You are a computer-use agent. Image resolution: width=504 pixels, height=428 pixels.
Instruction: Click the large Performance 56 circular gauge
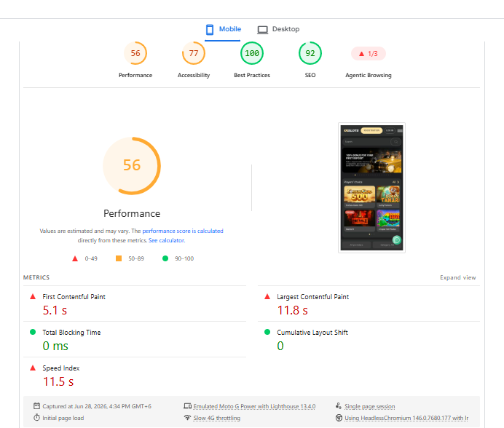(x=132, y=166)
